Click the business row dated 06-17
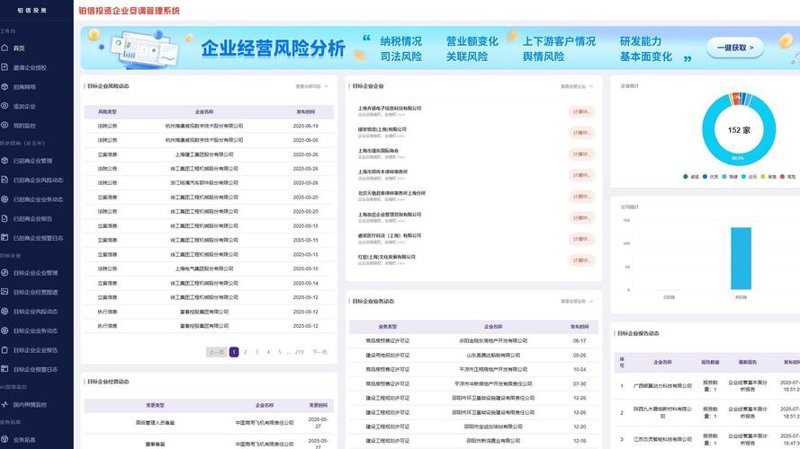This screenshot has height=449, width=800. [473, 340]
